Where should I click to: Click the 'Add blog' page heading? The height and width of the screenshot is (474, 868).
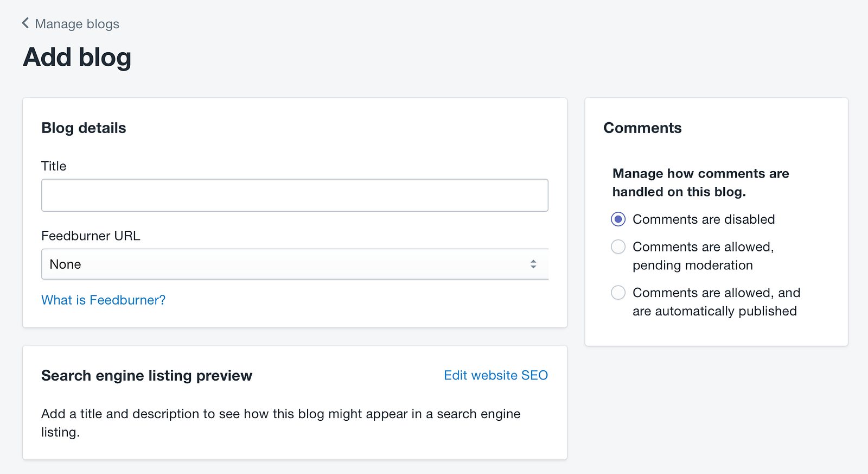coord(77,58)
